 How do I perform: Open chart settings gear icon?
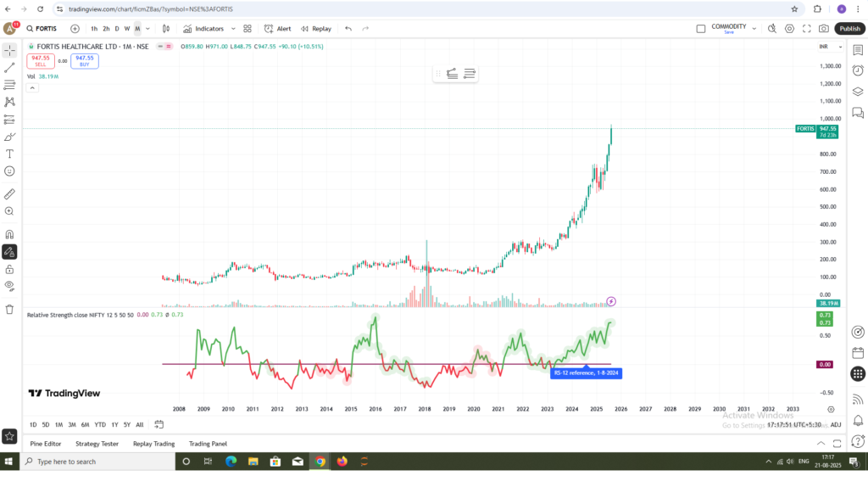point(789,29)
